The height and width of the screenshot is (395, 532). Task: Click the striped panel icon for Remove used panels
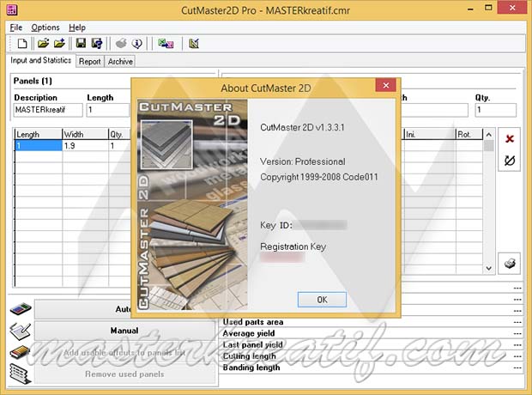[x=21, y=374]
